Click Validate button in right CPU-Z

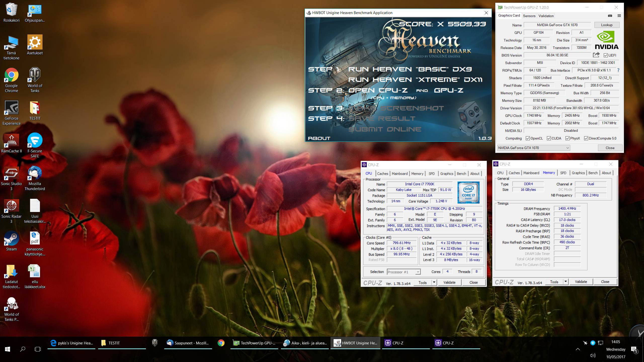581,282
